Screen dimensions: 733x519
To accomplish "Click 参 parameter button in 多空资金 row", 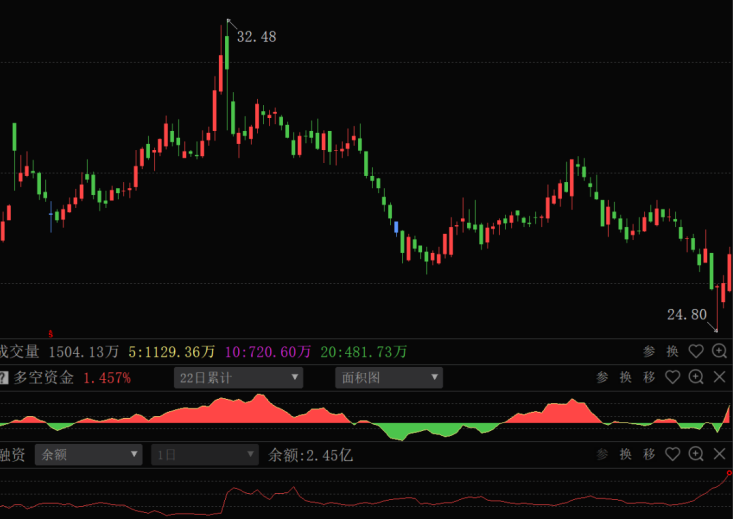I will pyautogui.click(x=602, y=377).
